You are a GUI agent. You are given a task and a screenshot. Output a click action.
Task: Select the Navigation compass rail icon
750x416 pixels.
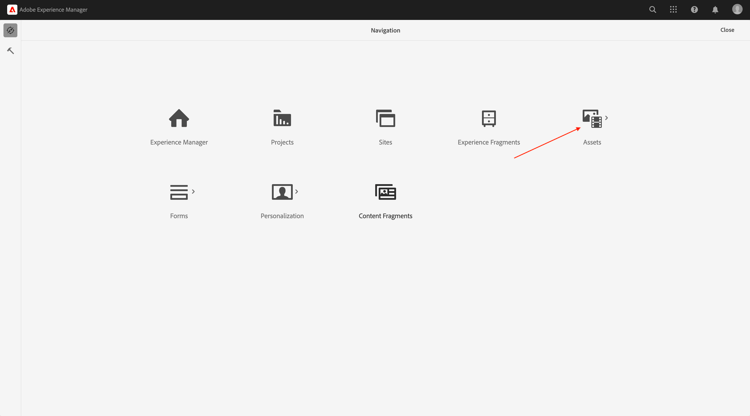pos(11,30)
